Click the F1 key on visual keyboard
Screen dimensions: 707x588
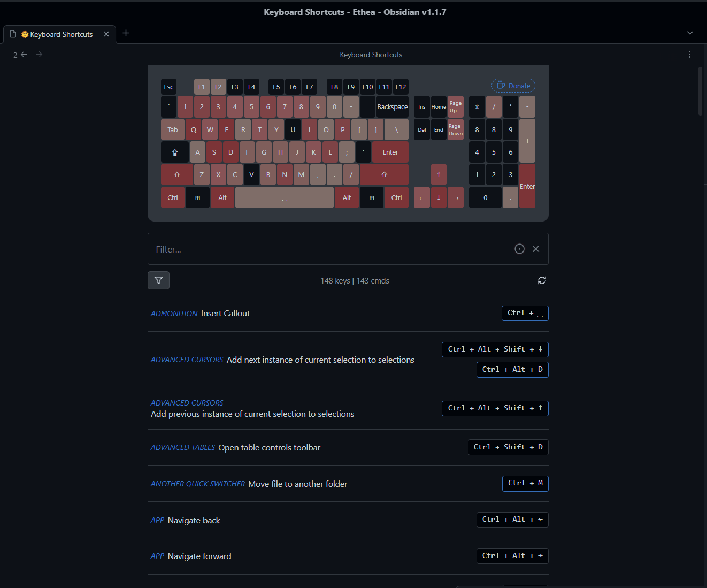pyautogui.click(x=202, y=87)
